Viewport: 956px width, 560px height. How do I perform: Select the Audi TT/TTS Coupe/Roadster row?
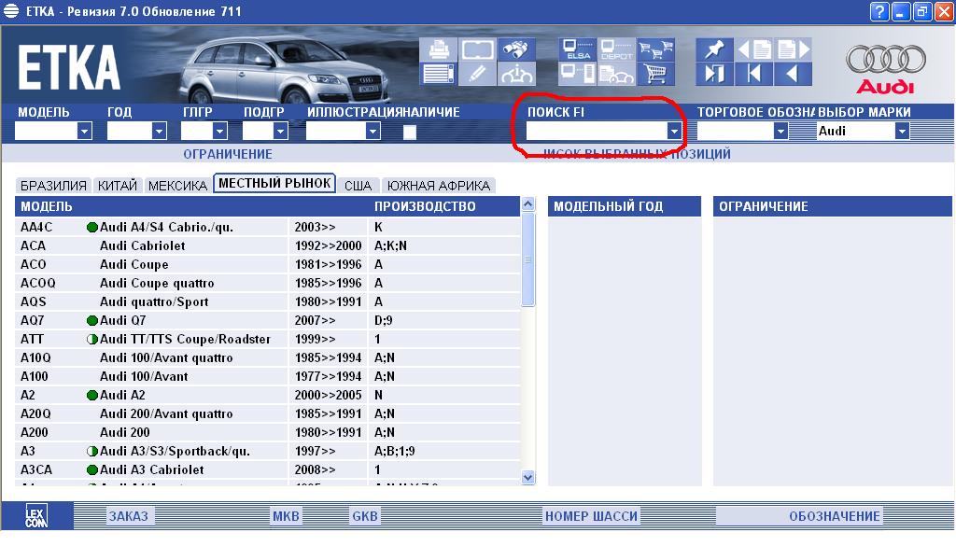pyautogui.click(x=185, y=339)
